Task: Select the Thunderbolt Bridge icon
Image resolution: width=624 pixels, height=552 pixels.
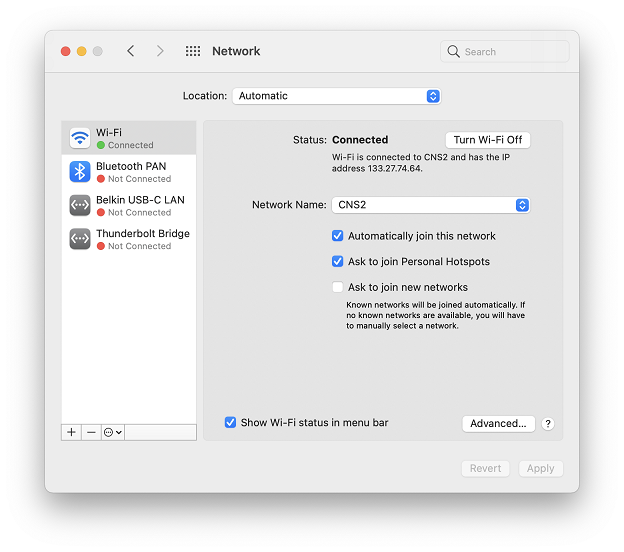Action: (80, 239)
